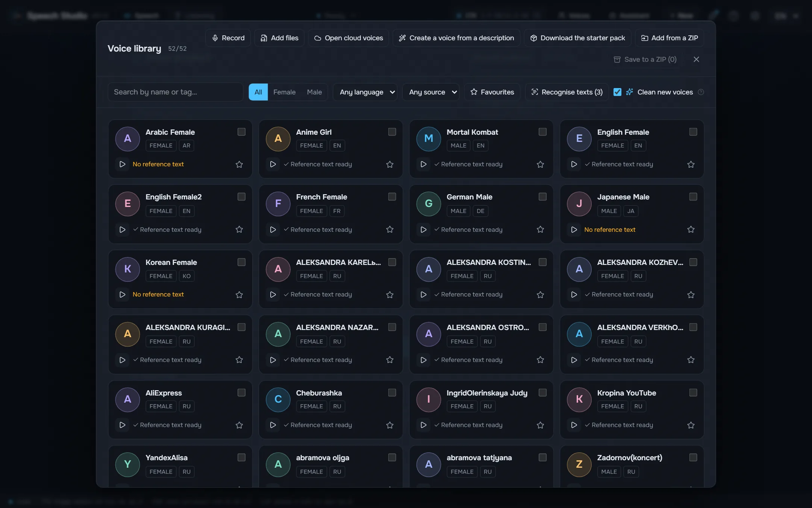Image resolution: width=812 pixels, height=508 pixels.
Task: Select the Arabic Female voice checkbox
Action: pos(241,132)
